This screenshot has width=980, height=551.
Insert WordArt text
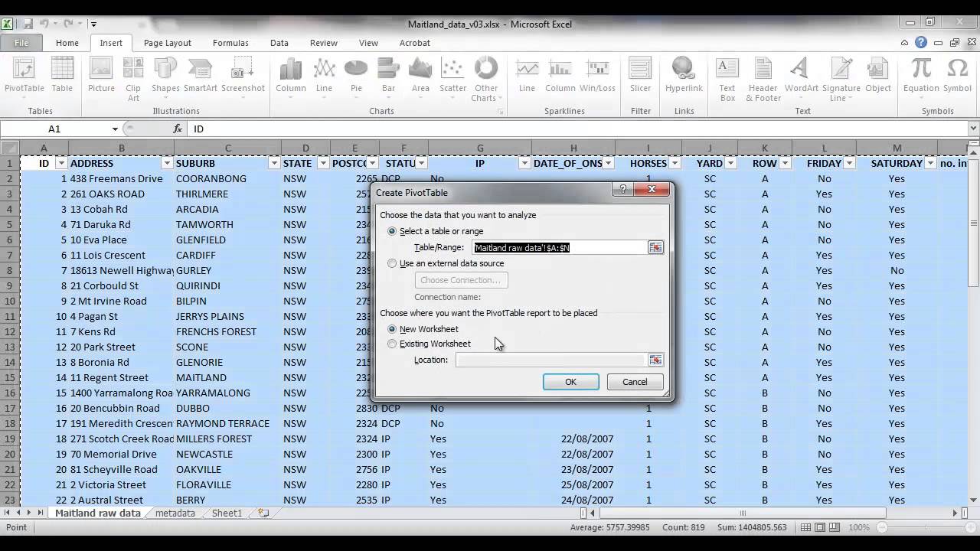point(801,77)
